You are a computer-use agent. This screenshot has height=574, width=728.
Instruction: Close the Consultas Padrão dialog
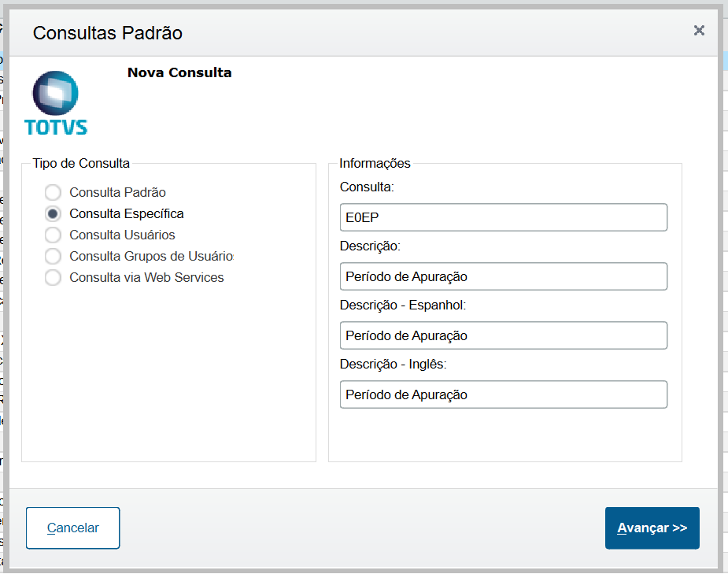[698, 31]
